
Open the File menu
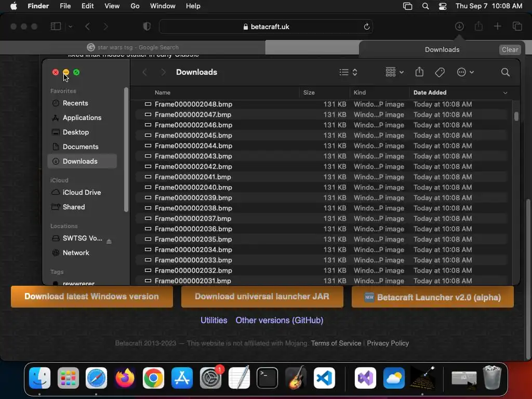(65, 6)
